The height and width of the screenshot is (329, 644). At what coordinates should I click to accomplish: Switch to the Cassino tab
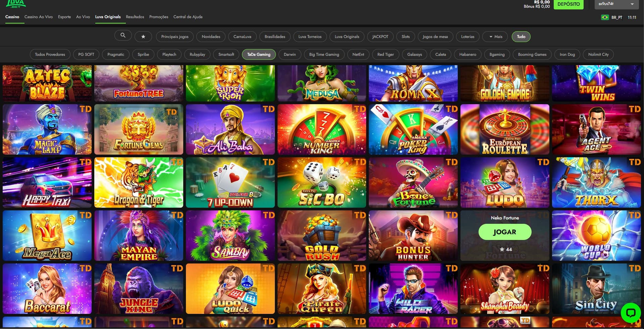point(12,17)
